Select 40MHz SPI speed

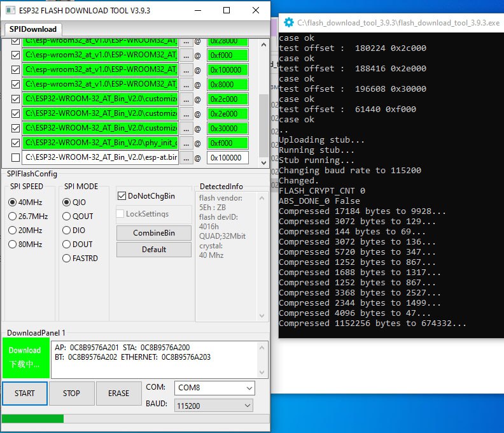[12, 202]
